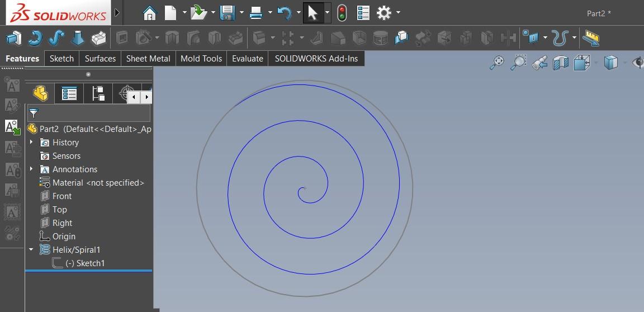
Task: Pick the Lofted Boss/Base tool
Action: coord(78,38)
